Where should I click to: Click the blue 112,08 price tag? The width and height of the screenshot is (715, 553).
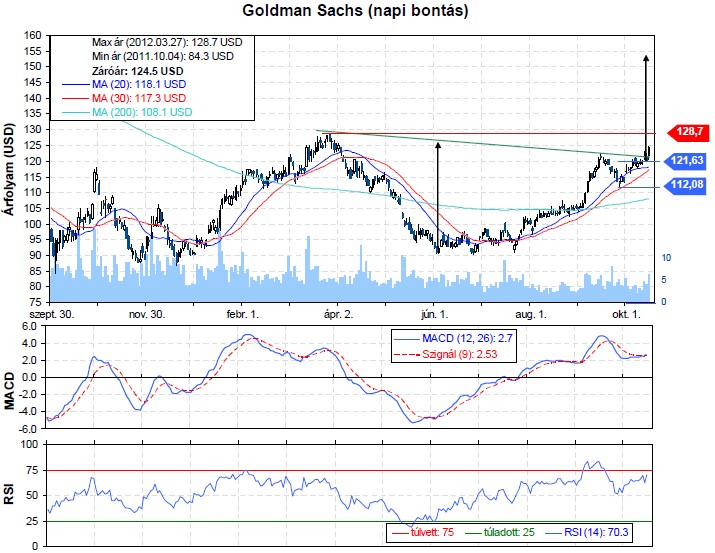(685, 185)
